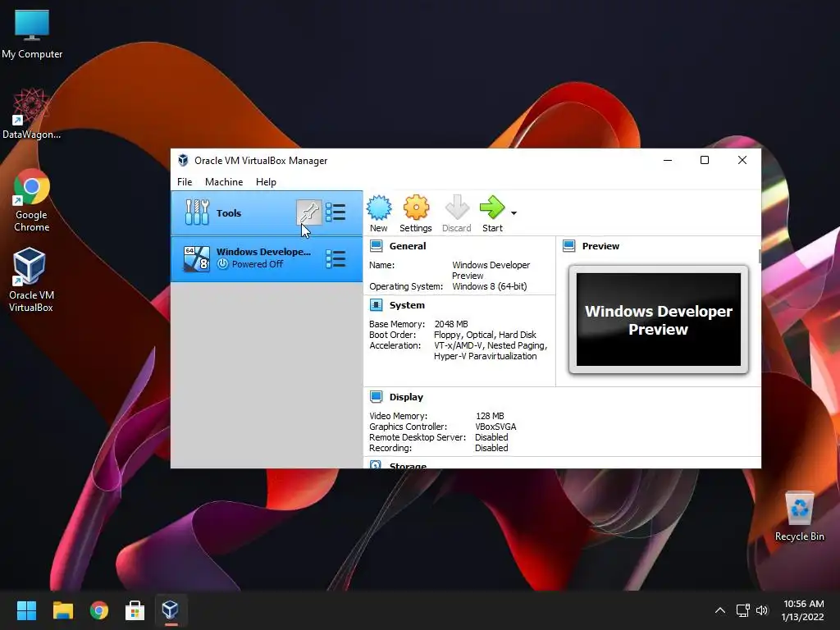Open DataWagon desktop shortcut
The width and height of the screenshot is (840, 630).
[32, 113]
